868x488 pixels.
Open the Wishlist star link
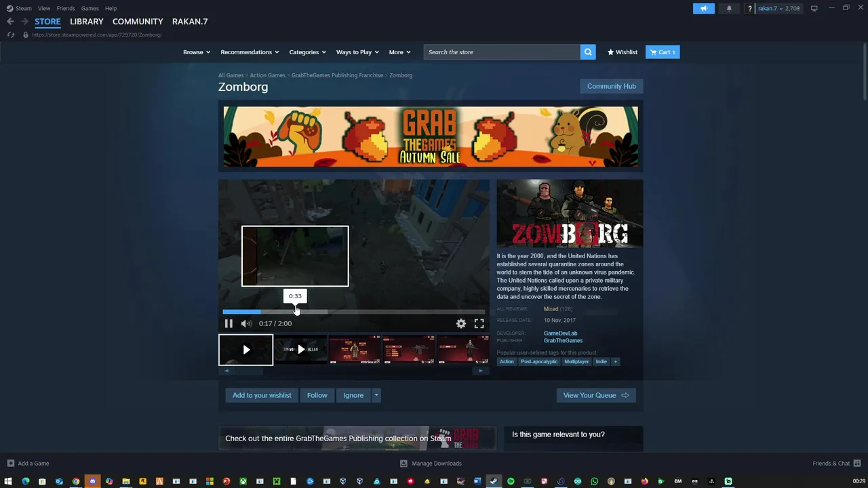(622, 52)
